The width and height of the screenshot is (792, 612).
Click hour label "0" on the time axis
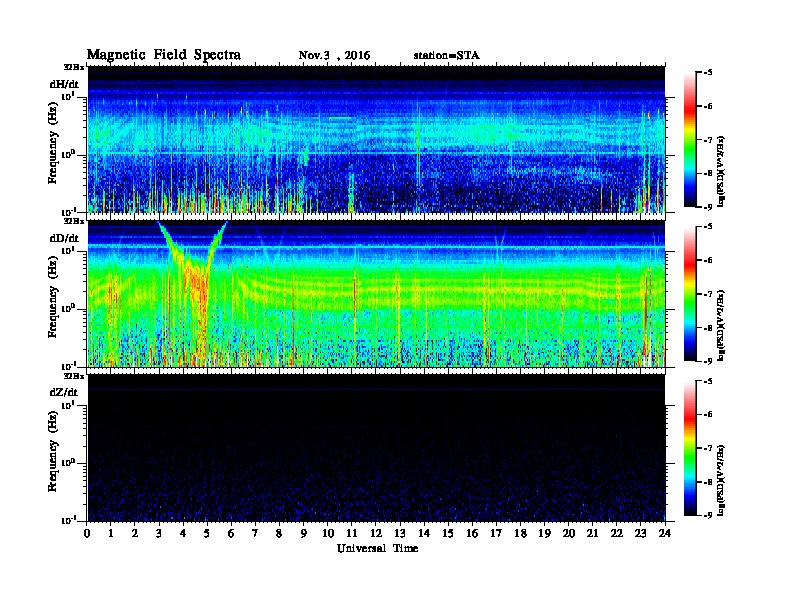(x=87, y=534)
